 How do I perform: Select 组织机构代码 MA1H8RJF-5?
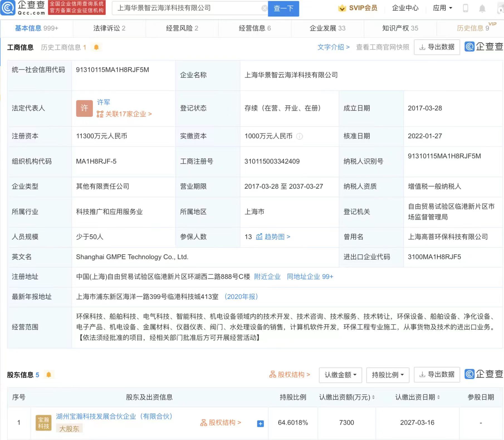click(96, 161)
